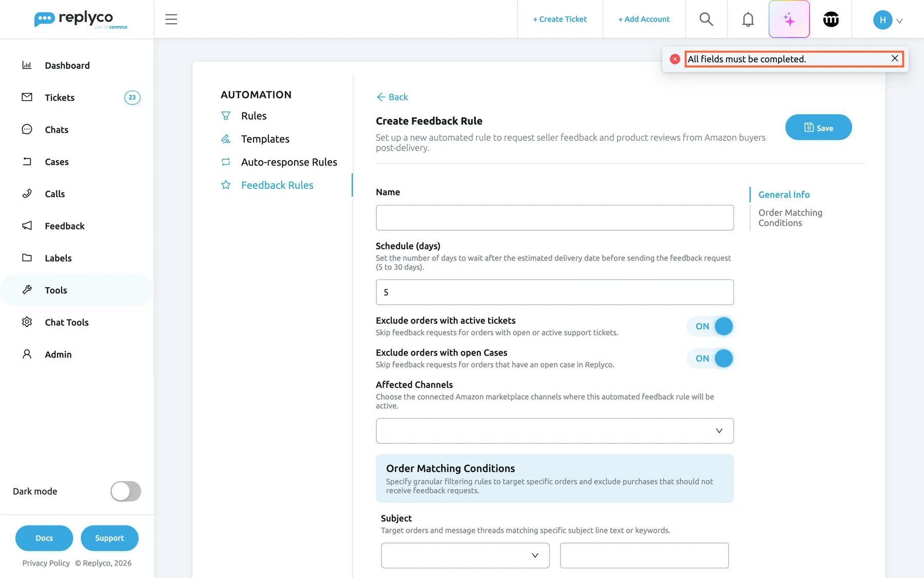Click + Create Ticket

[x=560, y=20]
